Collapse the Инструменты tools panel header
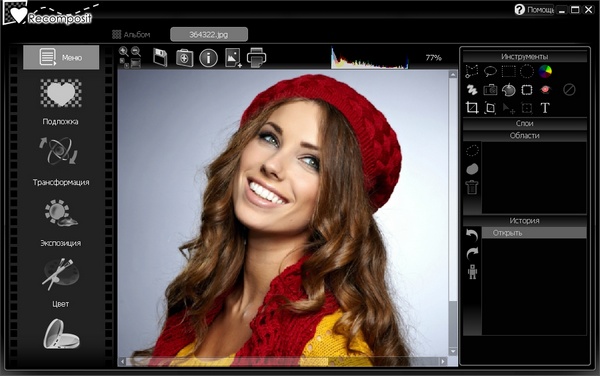Image resolution: width=600 pixels, height=376 pixels. [x=525, y=57]
